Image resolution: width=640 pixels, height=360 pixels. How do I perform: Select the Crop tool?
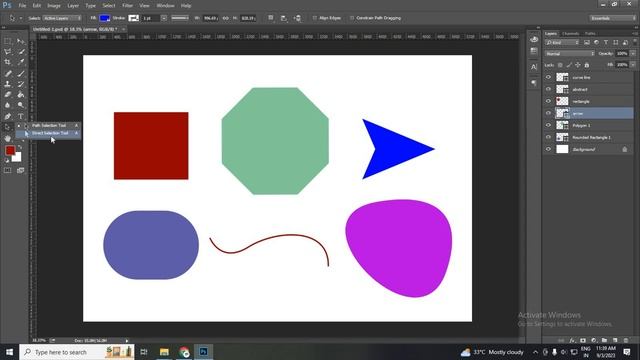8,62
